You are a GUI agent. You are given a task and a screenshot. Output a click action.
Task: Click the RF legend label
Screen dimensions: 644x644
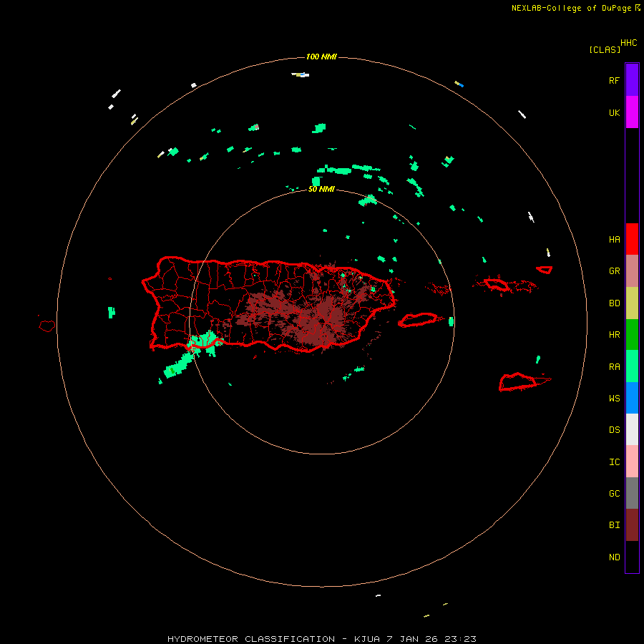click(x=614, y=80)
